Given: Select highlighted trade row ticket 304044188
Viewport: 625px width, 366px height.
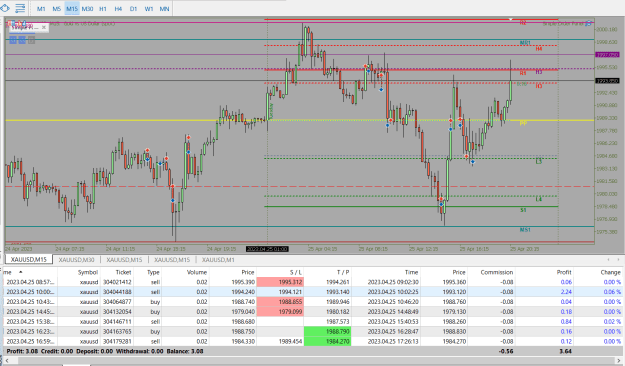Looking at the screenshot, I should (312, 292).
